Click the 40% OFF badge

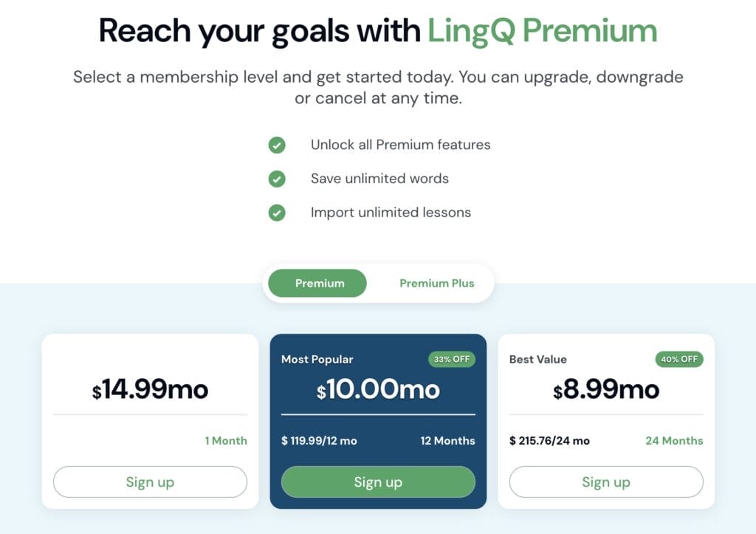pos(679,360)
